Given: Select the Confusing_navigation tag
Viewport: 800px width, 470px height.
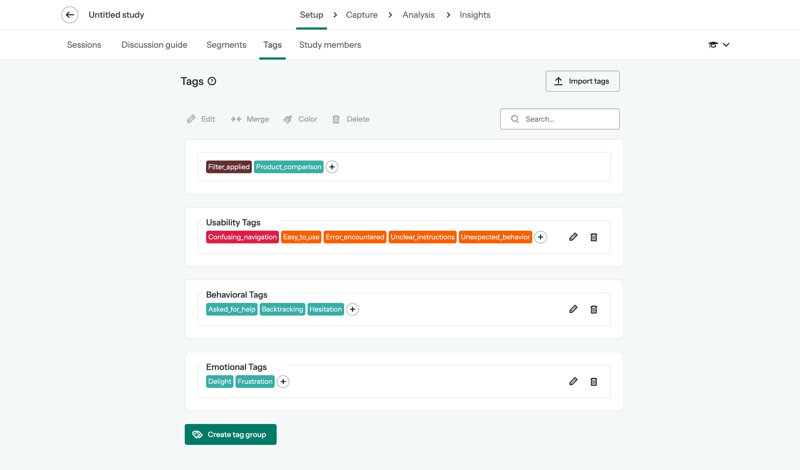Looking at the screenshot, I should (242, 237).
